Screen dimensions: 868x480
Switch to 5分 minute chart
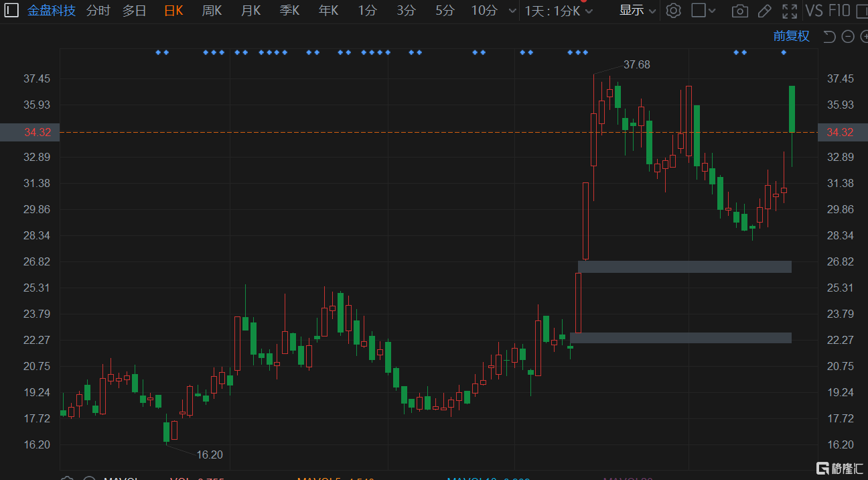[445, 11]
